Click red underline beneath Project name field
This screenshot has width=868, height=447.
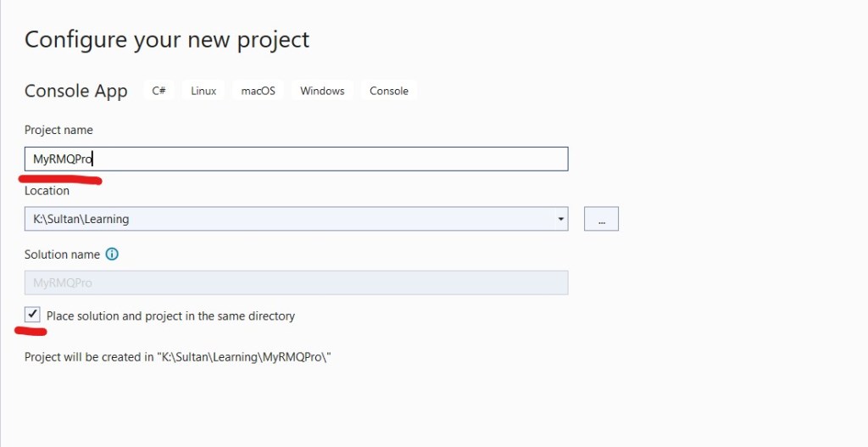[59, 179]
